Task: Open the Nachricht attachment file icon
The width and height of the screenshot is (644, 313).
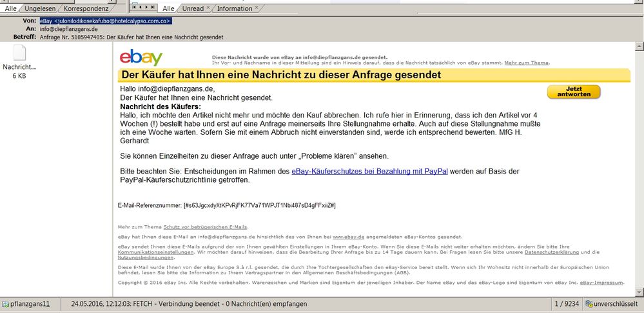Action: click(x=19, y=53)
